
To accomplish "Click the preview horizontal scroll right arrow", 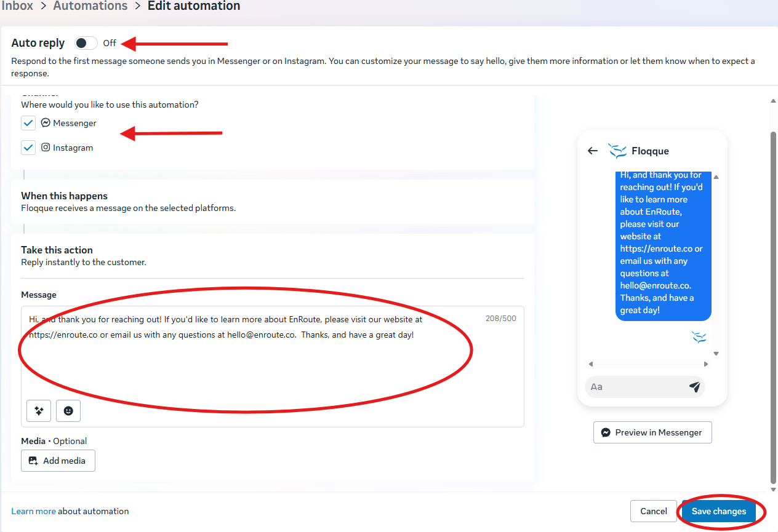I will pyautogui.click(x=706, y=364).
